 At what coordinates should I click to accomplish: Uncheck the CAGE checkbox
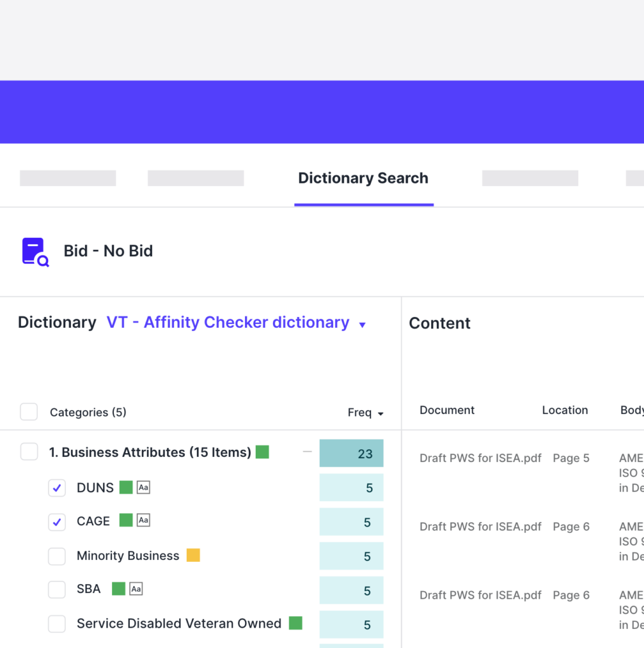coord(57,522)
